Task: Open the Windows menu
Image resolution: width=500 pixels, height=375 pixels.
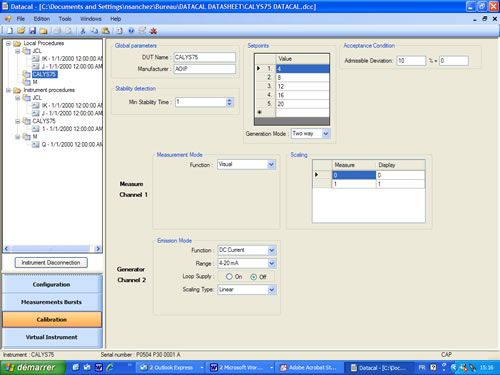Action: click(x=91, y=19)
